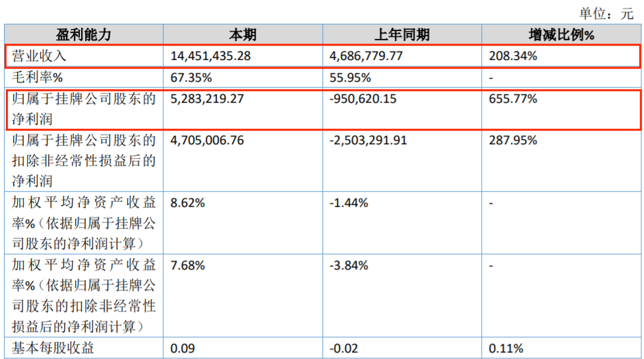The height and width of the screenshot is (359, 644).
Task: Select the 655.77% change cell
Action: [513, 99]
